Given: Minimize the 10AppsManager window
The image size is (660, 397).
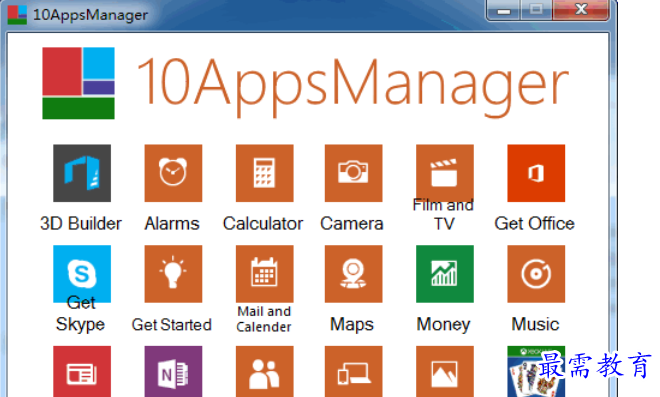Looking at the screenshot, I should [x=503, y=10].
